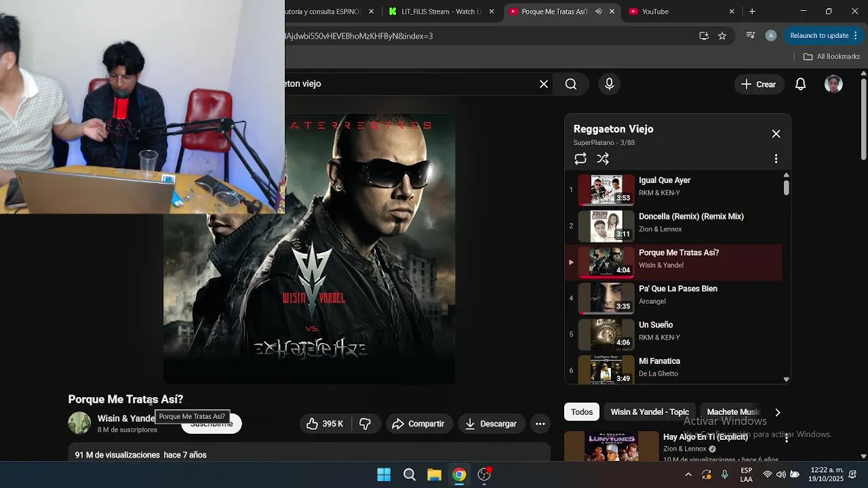This screenshot has height=488, width=868.
Task: Open Chrome media controls icon
Action: tap(751, 36)
